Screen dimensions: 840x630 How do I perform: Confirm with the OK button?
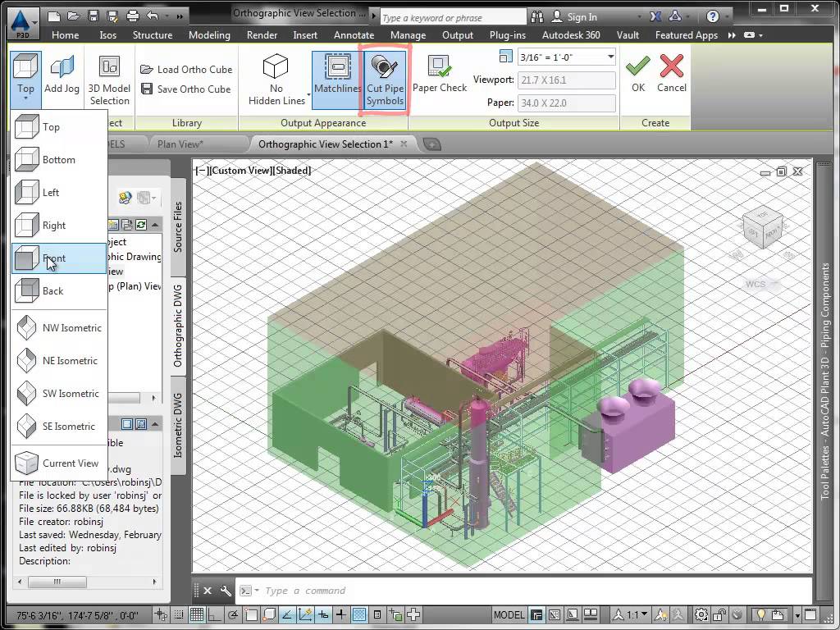click(637, 72)
